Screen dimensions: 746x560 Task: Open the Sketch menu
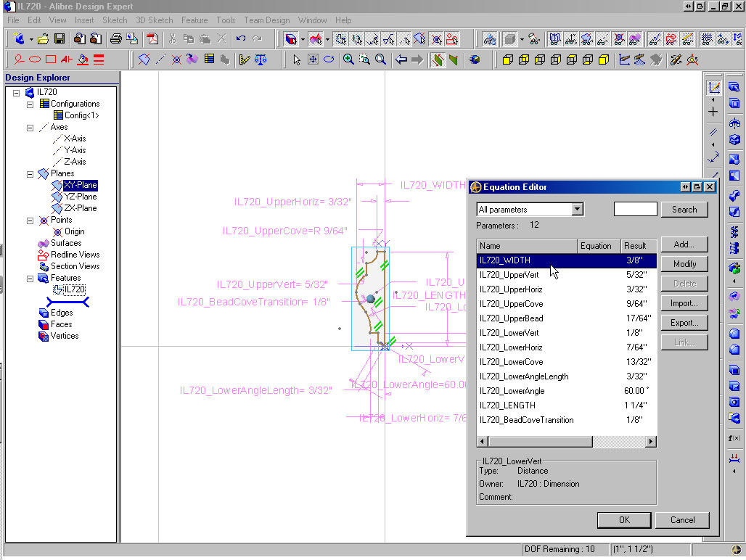115,20
